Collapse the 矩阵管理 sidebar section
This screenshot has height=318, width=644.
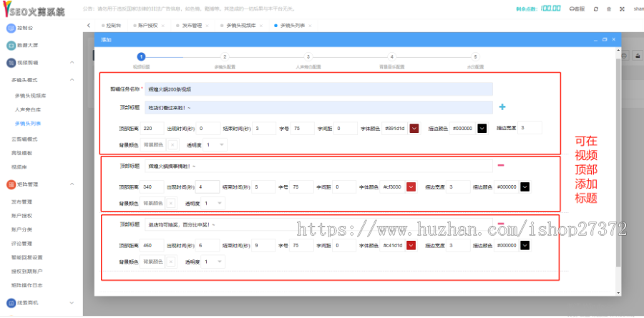coord(72,184)
